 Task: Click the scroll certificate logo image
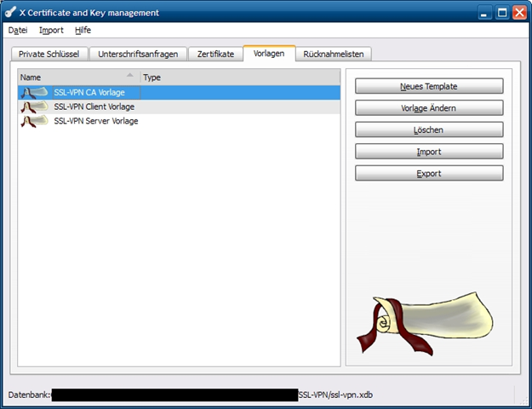tap(427, 323)
